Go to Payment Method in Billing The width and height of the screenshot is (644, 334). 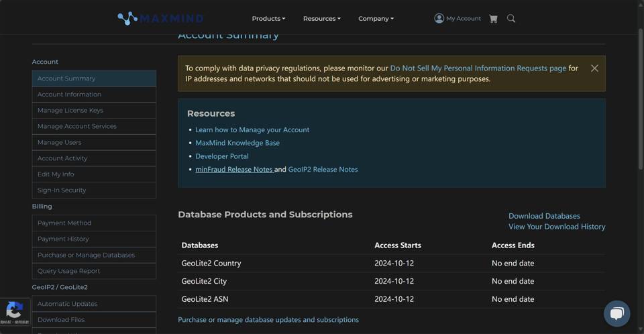pos(94,223)
